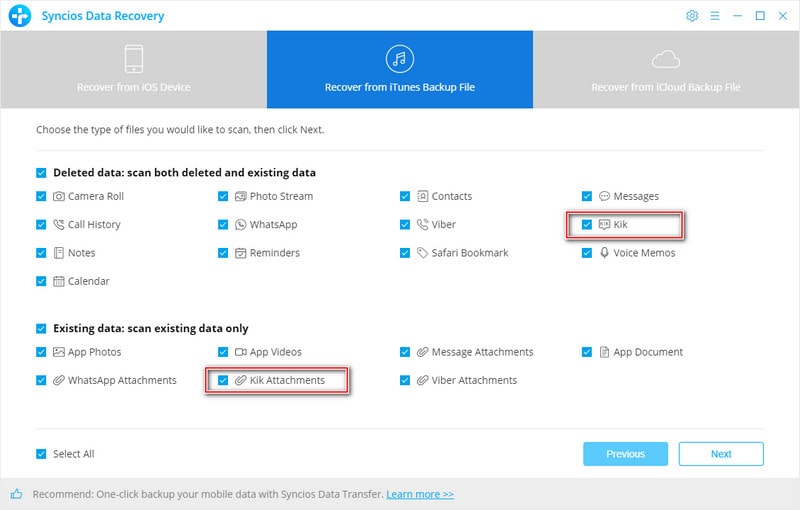
Task: Click the Reminders label text
Action: (x=274, y=253)
